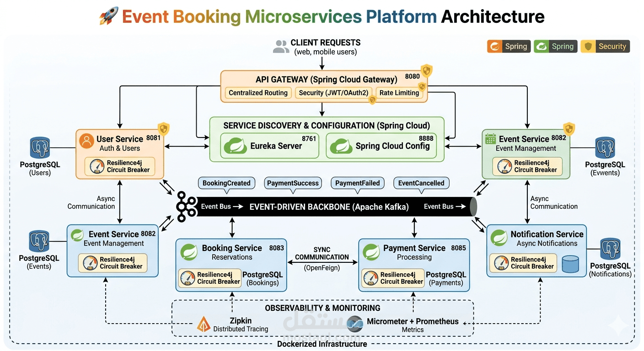Click the Spring leaf icon of Eureka Server
The width and height of the screenshot is (644, 351).
[235, 146]
